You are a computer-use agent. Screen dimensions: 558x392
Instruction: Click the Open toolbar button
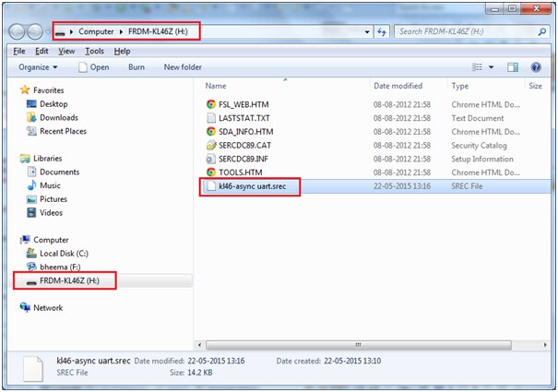[x=94, y=67]
